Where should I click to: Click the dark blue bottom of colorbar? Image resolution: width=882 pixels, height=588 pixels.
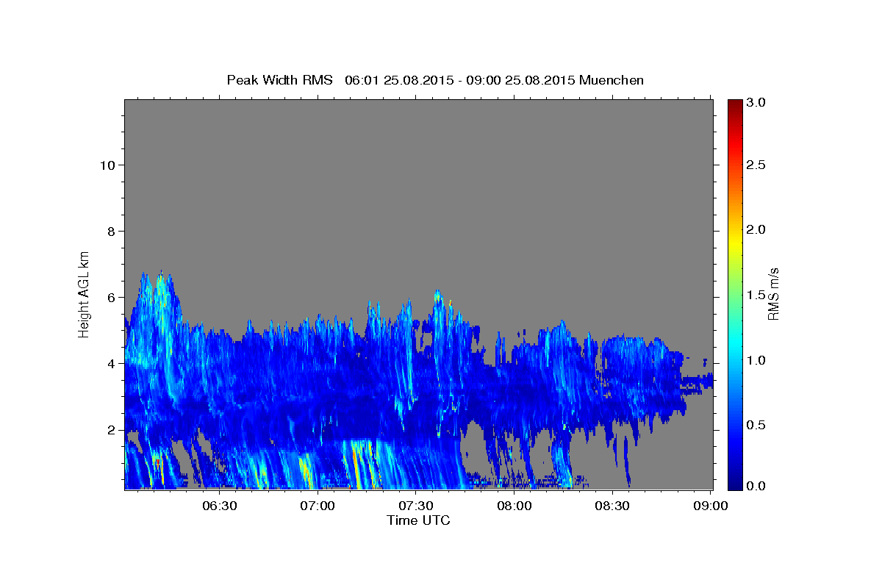click(735, 485)
